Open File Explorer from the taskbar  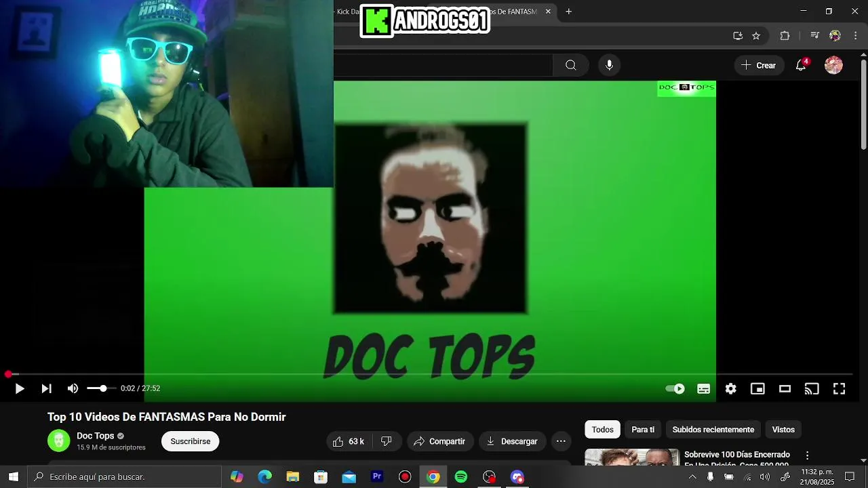292,476
